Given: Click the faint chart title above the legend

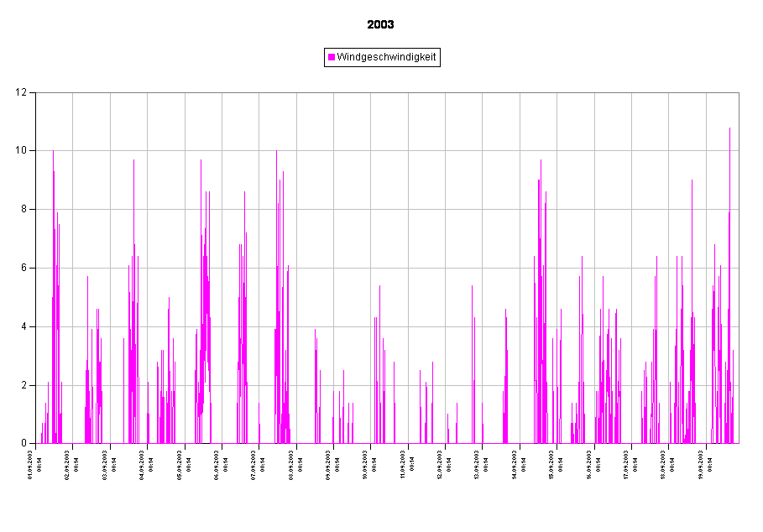Looking at the screenshot, I should pos(381,25).
